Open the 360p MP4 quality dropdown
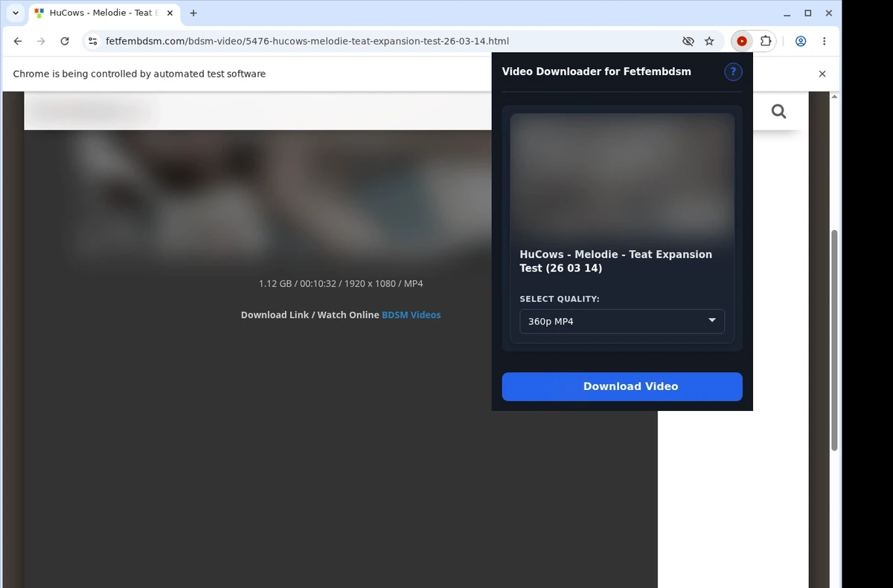This screenshot has width=893, height=588. pos(622,322)
